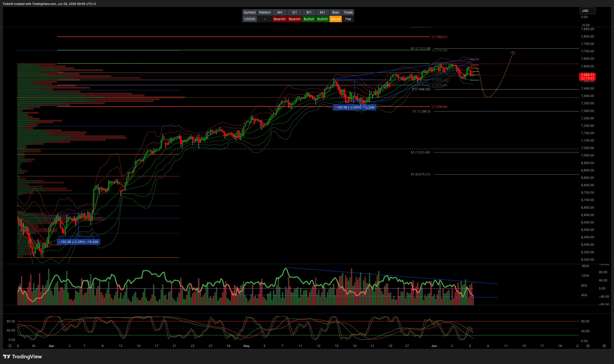Click the May label on time axis
The height and width of the screenshot is (364, 614).
point(246,346)
